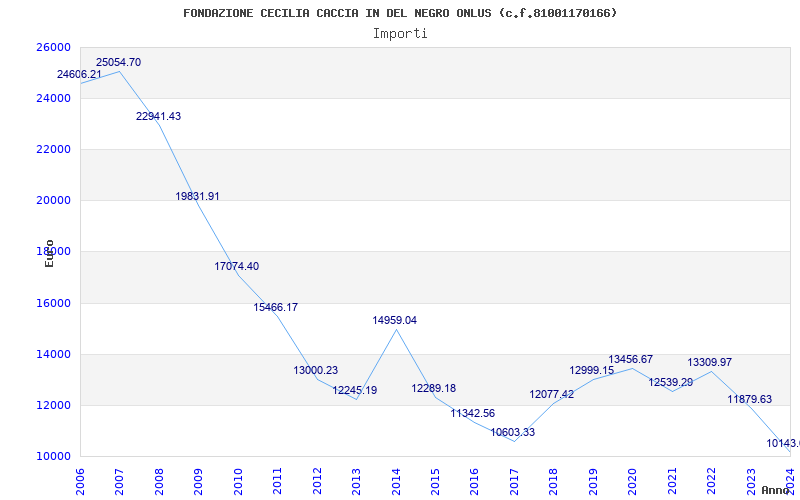The image size is (800, 500).
Task: Select data label 13456.67
Action: point(631,359)
